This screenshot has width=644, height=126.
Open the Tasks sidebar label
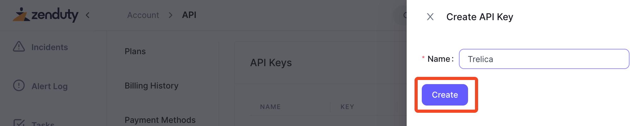pos(43,123)
